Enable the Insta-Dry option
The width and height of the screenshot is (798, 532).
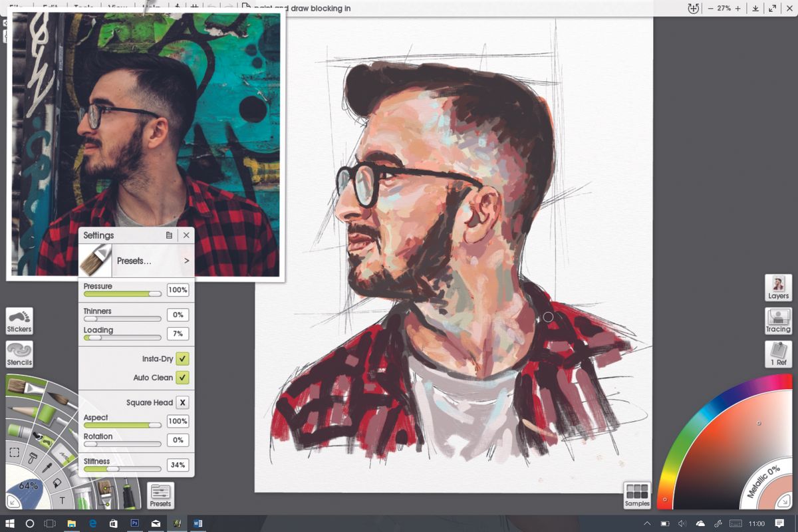181,358
